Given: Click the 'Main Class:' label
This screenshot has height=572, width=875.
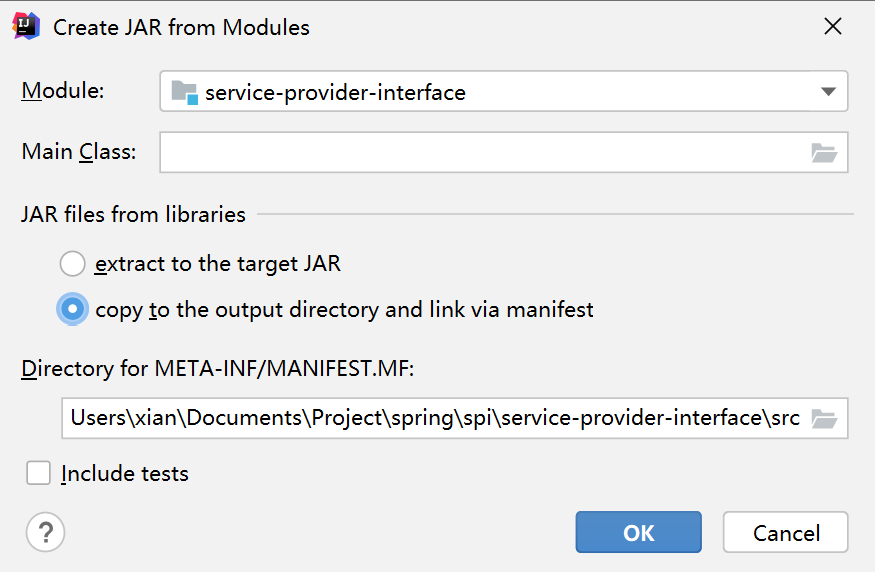Looking at the screenshot, I should (79, 152).
